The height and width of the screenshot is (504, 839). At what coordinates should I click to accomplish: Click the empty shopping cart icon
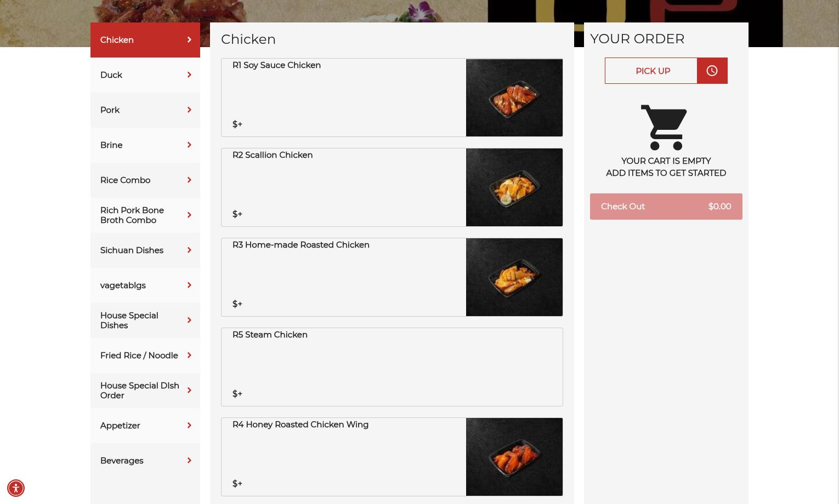[664, 128]
